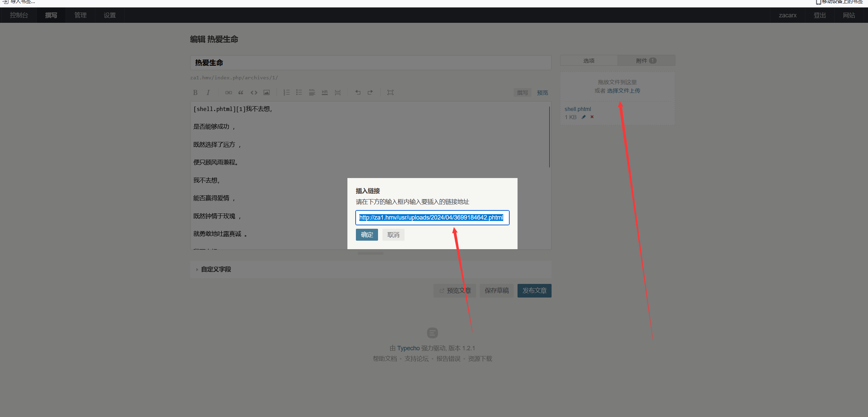Image resolution: width=868 pixels, height=417 pixels.
Task: Open the 设置 menu
Action: click(110, 15)
